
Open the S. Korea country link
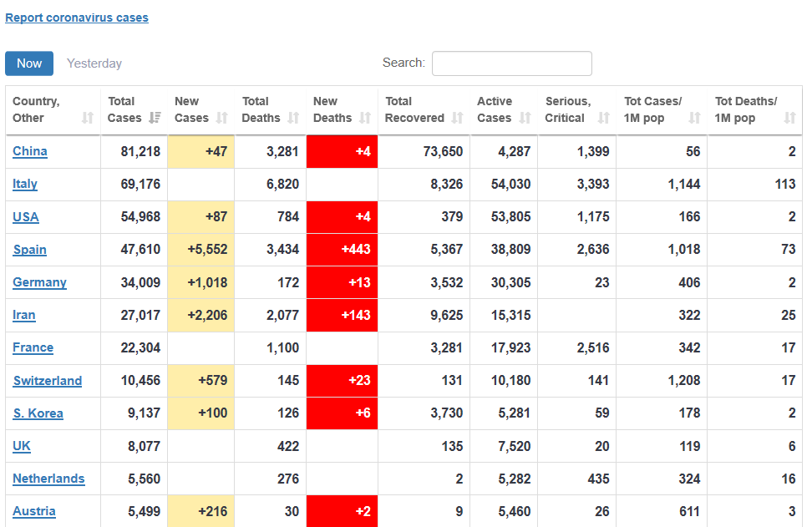point(38,413)
